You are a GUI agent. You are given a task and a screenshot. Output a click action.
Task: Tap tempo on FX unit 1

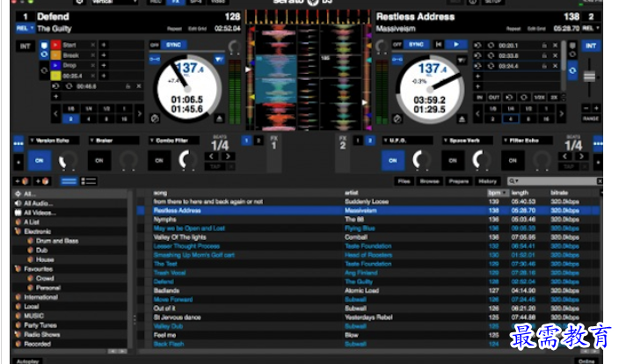215,166
